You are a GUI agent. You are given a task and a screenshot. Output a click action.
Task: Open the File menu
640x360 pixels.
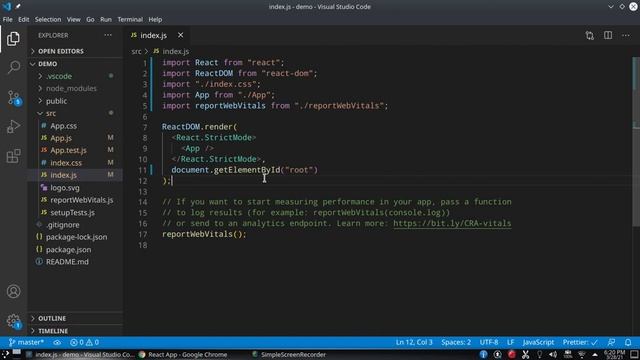click(7, 19)
